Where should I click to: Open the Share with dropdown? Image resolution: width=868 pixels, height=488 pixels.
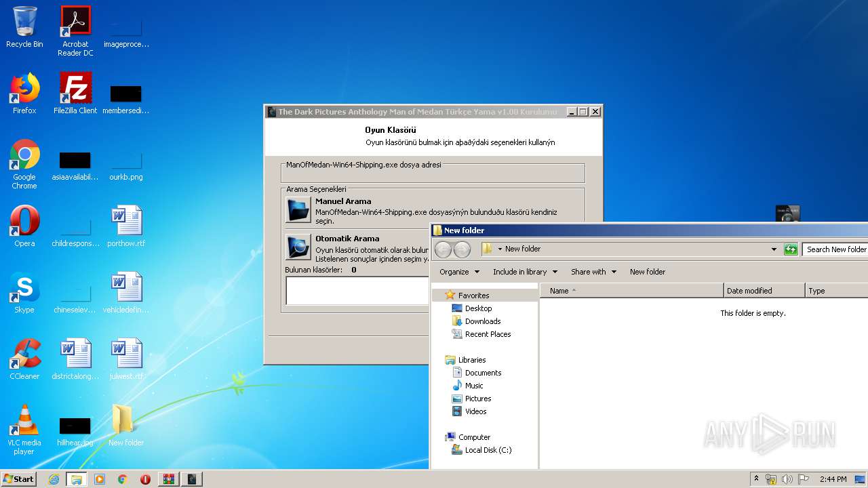pos(593,272)
